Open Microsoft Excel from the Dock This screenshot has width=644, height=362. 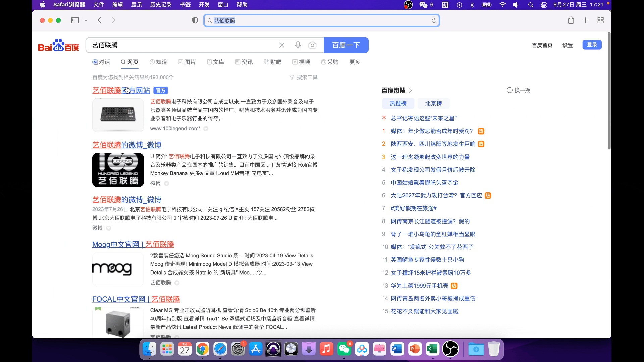pyautogui.click(x=432, y=349)
